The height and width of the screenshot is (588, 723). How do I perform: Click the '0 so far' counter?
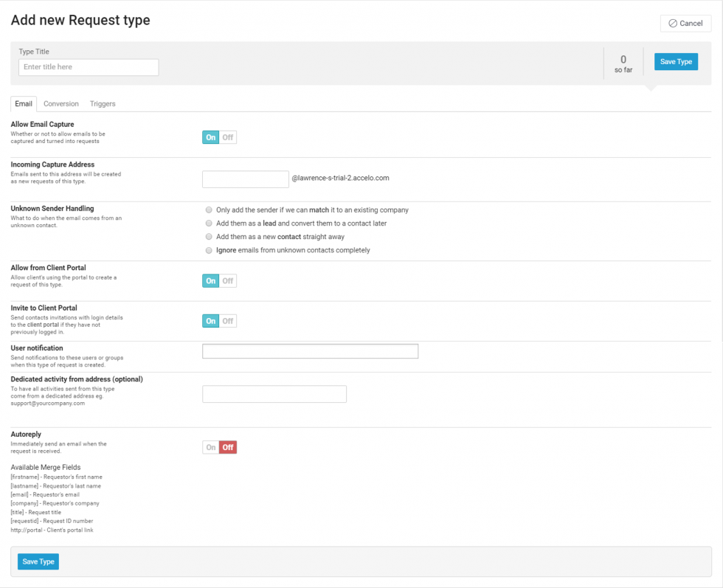coord(623,61)
